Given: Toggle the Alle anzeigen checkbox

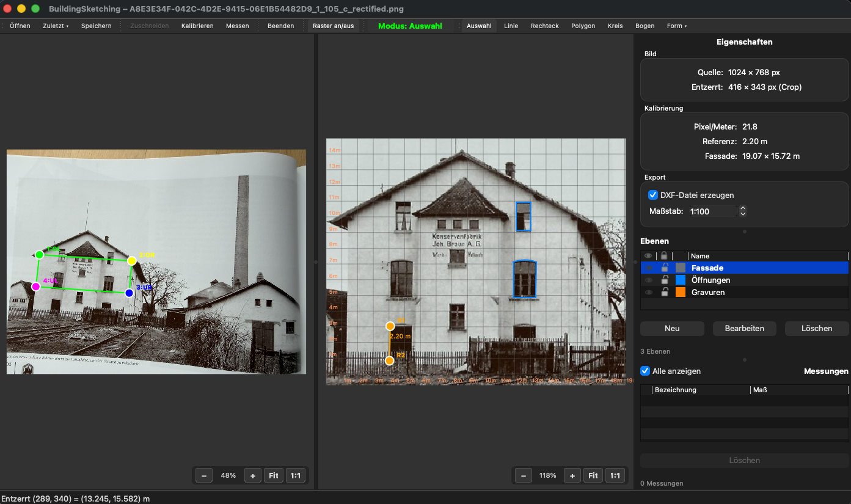Looking at the screenshot, I should [645, 371].
